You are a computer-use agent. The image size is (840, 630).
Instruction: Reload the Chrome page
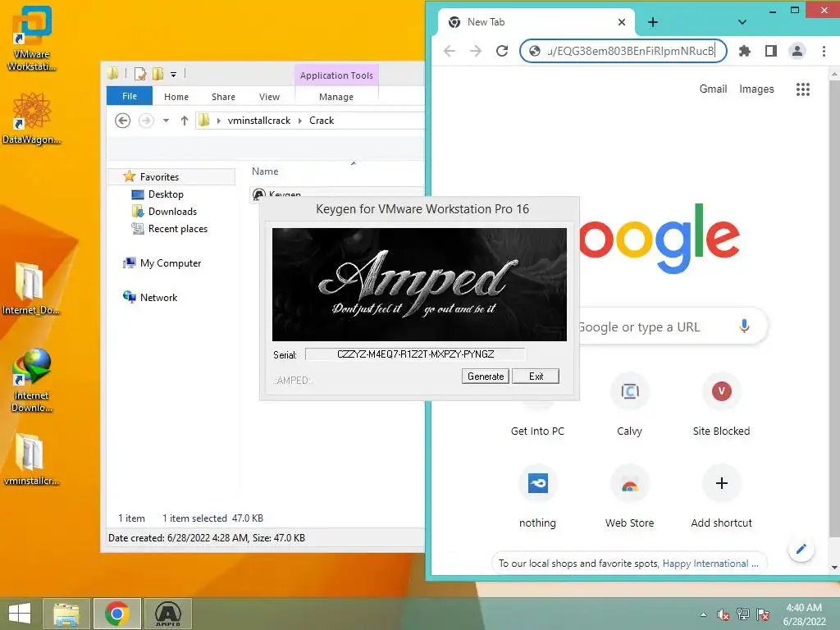(x=502, y=51)
